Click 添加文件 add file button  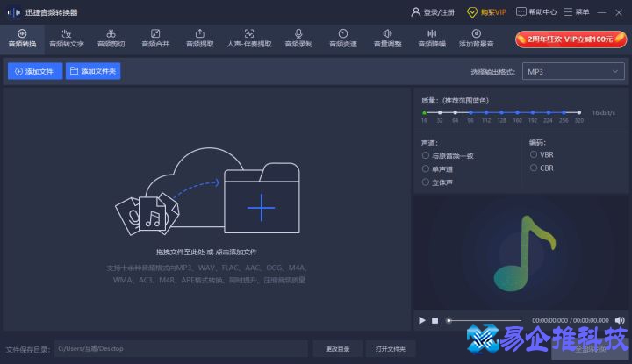[34, 71]
